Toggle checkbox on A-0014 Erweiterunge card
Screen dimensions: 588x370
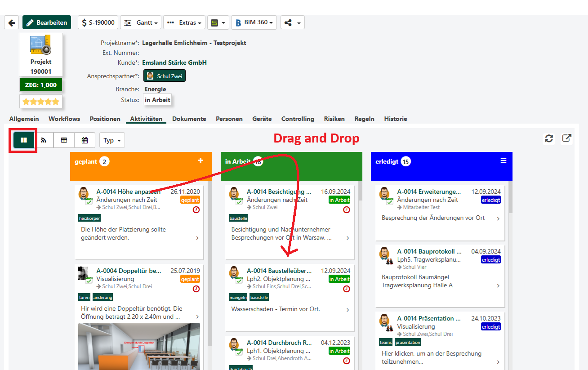click(x=390, y=202)
